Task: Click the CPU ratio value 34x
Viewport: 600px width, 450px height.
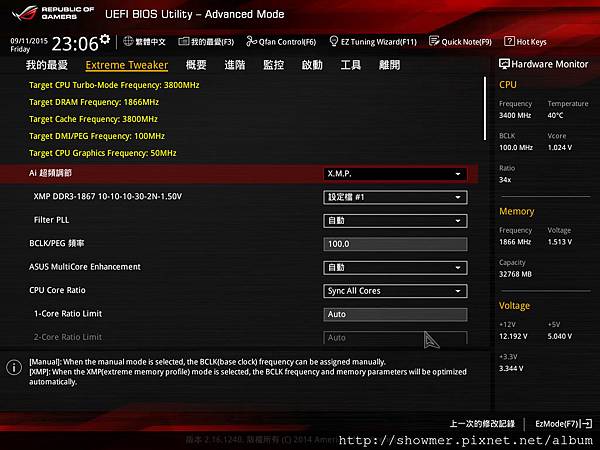Action: coord(505,179)
